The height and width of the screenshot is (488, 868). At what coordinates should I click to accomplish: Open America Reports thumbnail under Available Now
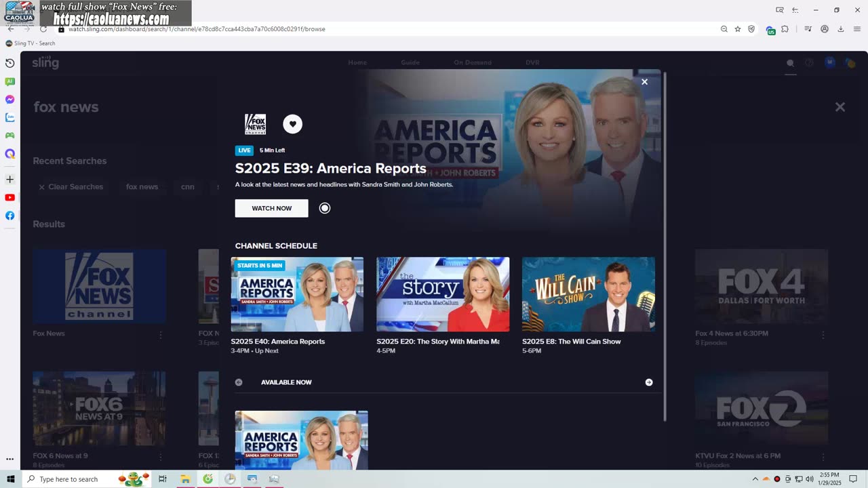click(x=302, y=440)
